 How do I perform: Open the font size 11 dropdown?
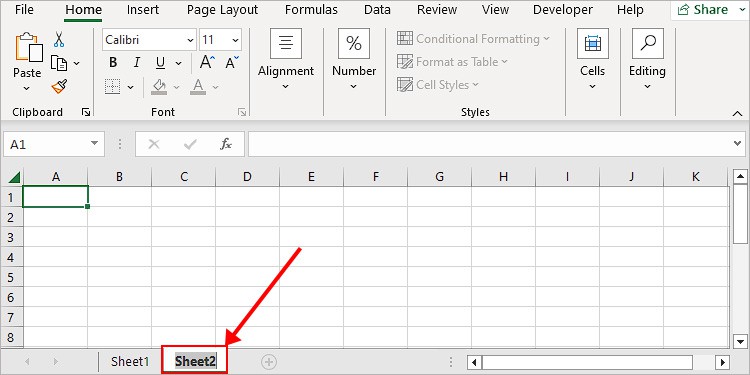click(235, 40)
